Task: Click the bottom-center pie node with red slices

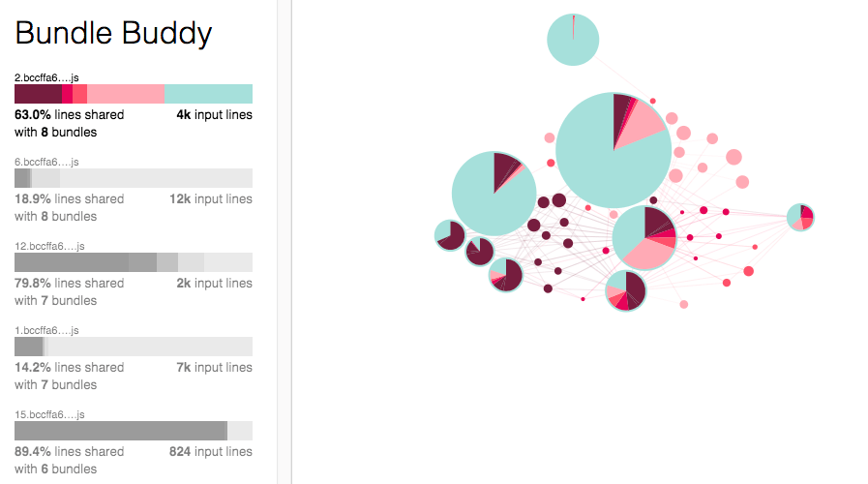Action: click(x=625, y=290)
